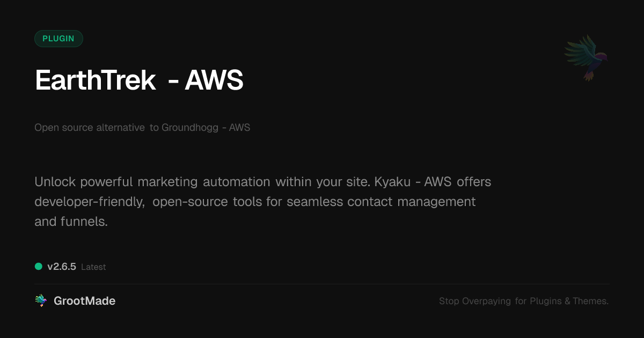Click the horizontal divider above the footer

pyautogui.click(x=322, y=284)
